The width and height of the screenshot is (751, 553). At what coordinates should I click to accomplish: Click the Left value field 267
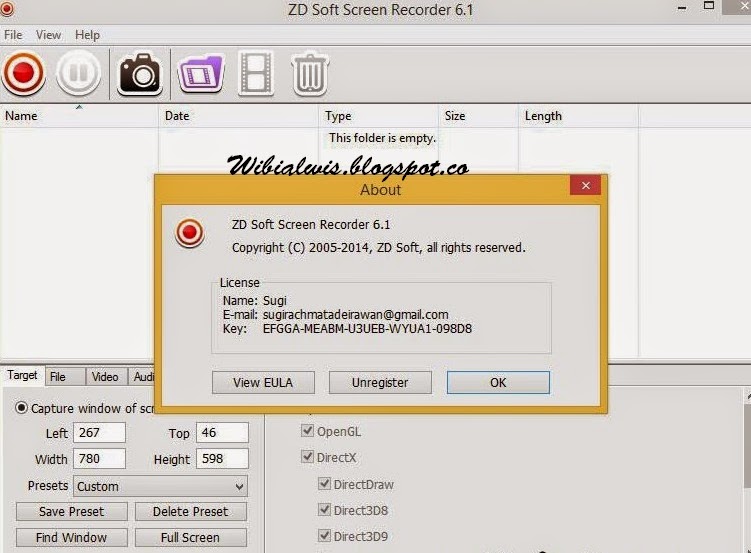[x=100, y=432]
